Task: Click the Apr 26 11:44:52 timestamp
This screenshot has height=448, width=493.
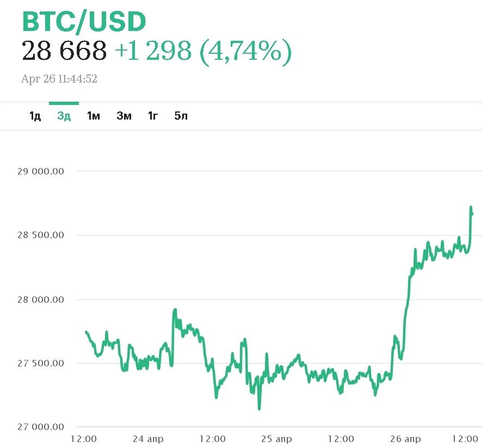Action: (x=59, y=79)
